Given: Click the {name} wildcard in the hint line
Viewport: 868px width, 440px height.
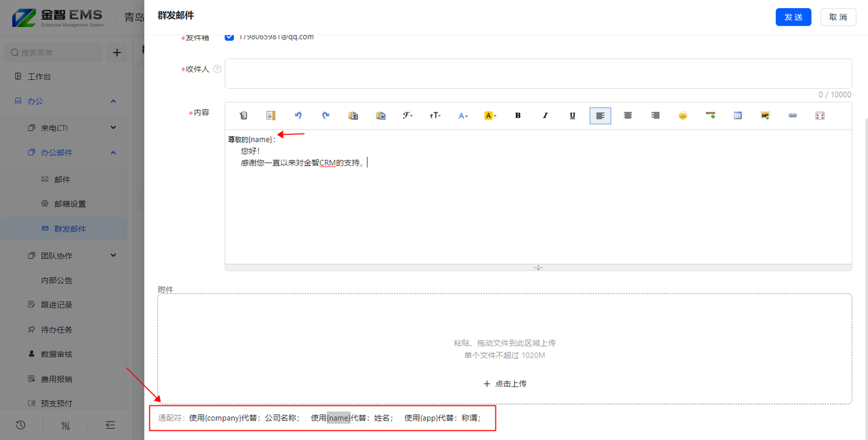Looking at the screenshot, I should pos(338,418).
